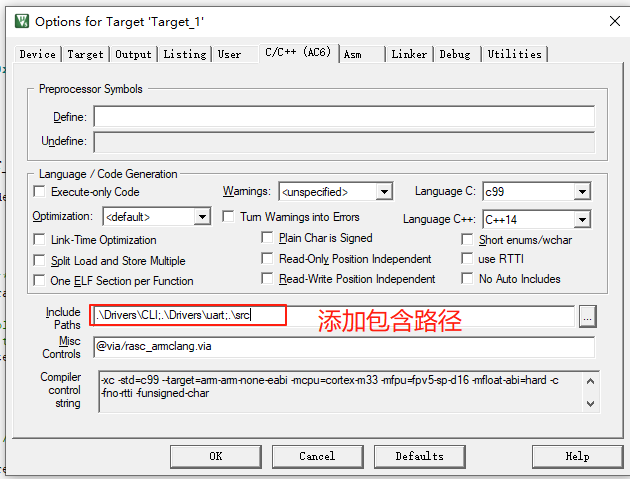Click the Defaults button
The image size is (630, 479).
pos(419,456)
